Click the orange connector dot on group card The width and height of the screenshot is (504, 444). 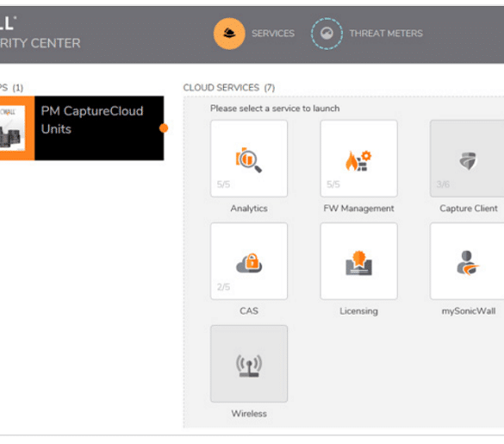pos(164,128)
